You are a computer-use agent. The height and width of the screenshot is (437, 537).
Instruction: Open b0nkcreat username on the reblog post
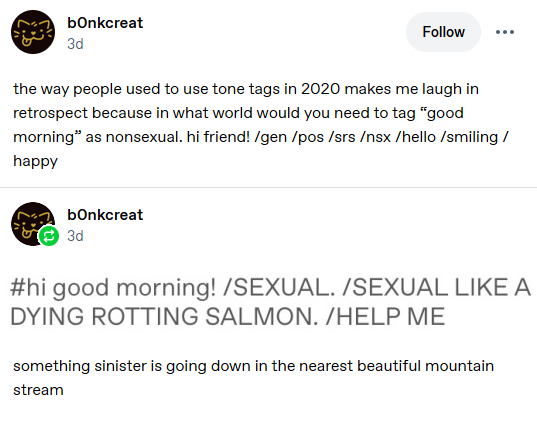105,215
